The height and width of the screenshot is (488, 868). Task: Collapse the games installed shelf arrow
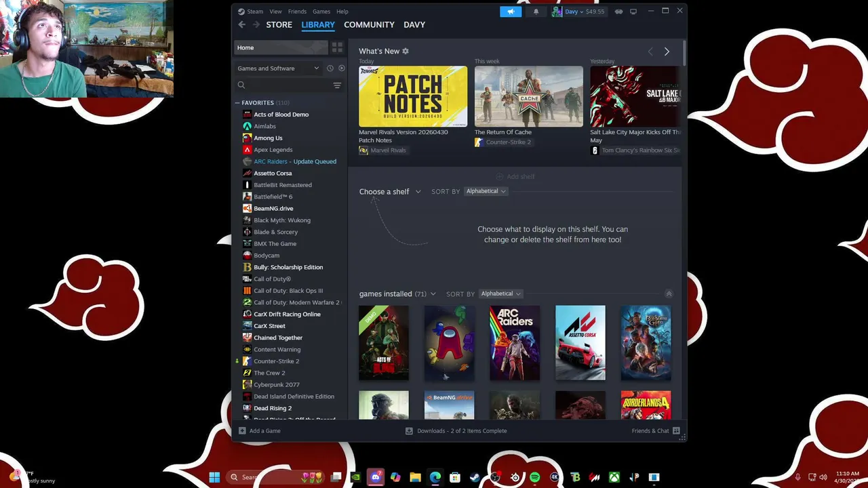(669, 294)
